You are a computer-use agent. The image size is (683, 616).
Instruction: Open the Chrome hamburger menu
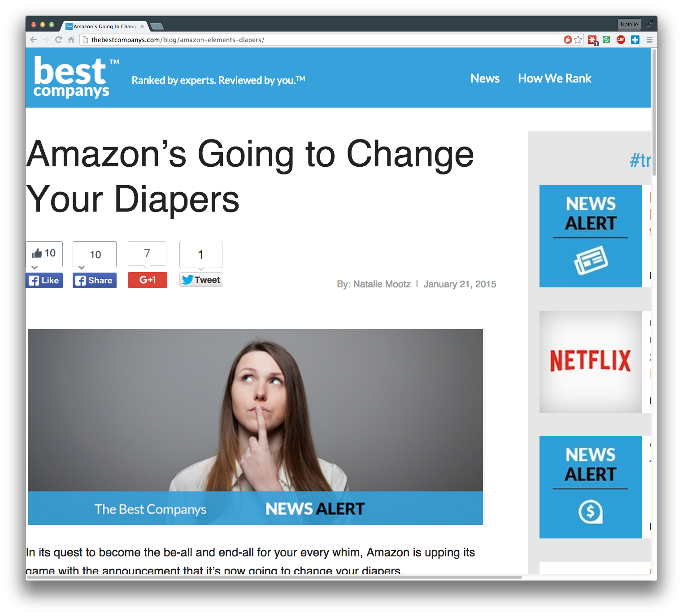click(x=649, y=40)
